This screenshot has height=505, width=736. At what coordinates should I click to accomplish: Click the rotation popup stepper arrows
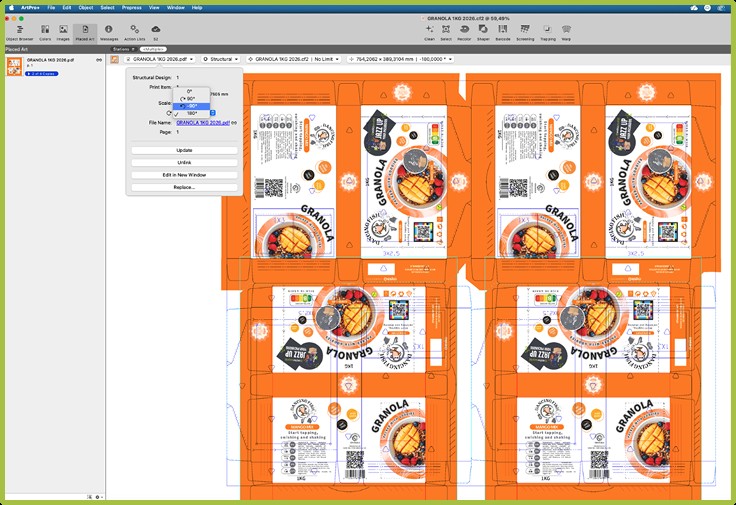point(213,113)
